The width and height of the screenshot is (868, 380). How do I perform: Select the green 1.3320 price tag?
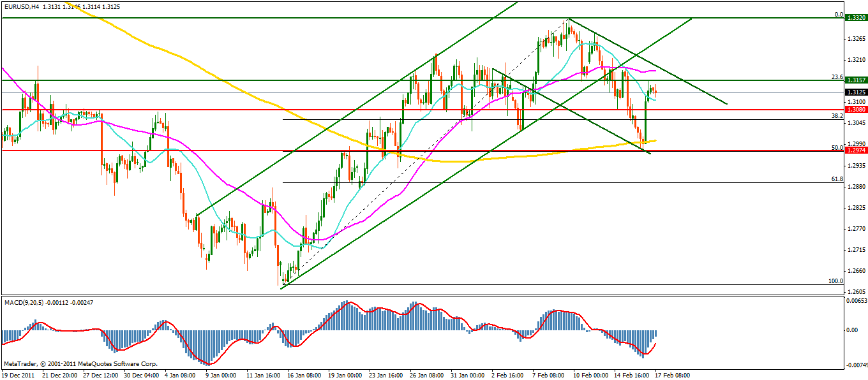pos(855,18)
